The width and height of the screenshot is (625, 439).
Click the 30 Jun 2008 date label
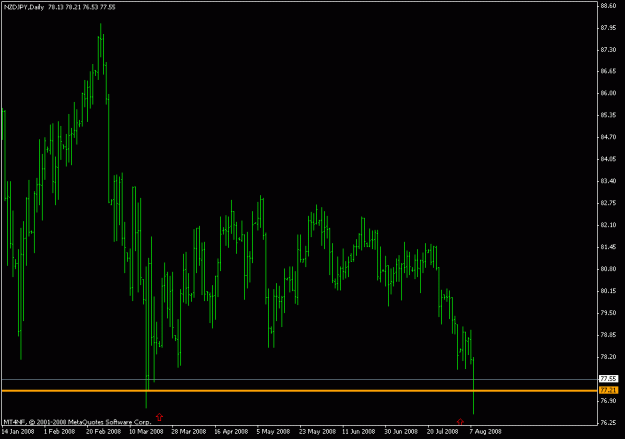point(401,431)
